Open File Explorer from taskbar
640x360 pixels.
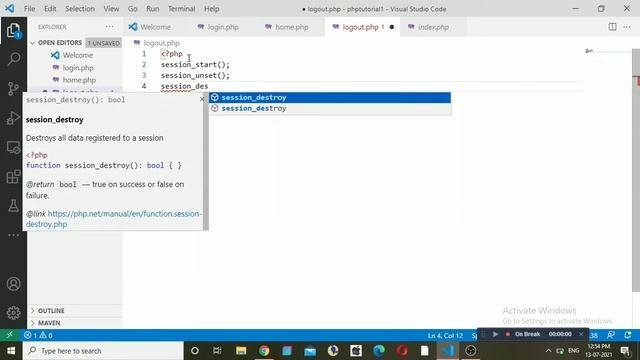tap(241, 351)
